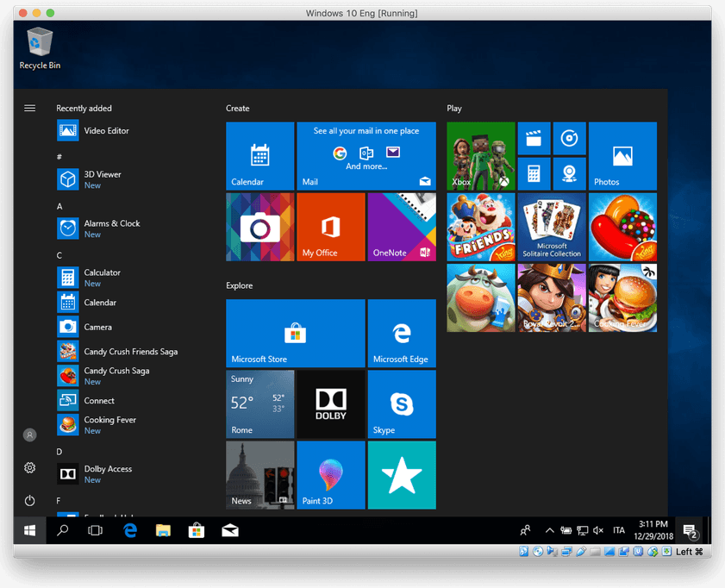Image resolution: width=725 pixels, height=588 pixels.
Task: Open the Movies & TV clapperboard tile
Action: point(534,138)
